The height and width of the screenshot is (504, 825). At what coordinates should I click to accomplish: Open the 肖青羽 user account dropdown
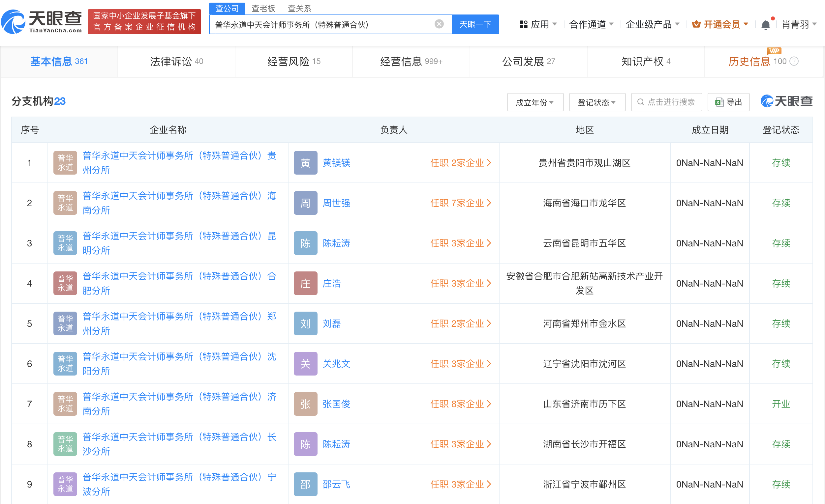point(799,24)
